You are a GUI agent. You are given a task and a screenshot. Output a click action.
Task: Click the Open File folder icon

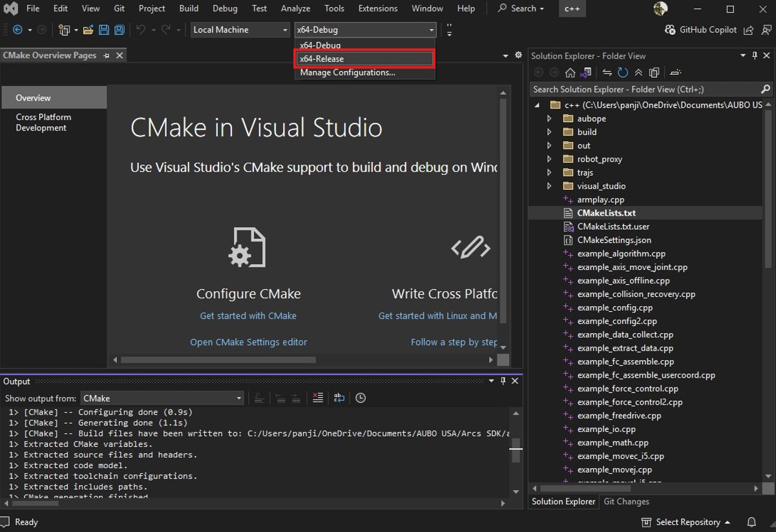[89, 30]
